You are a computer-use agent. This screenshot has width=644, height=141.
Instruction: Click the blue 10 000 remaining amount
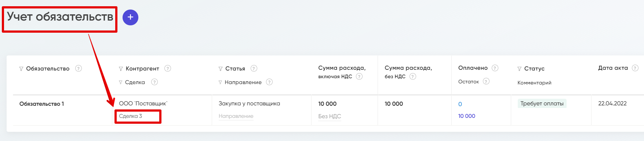point(467,116)
